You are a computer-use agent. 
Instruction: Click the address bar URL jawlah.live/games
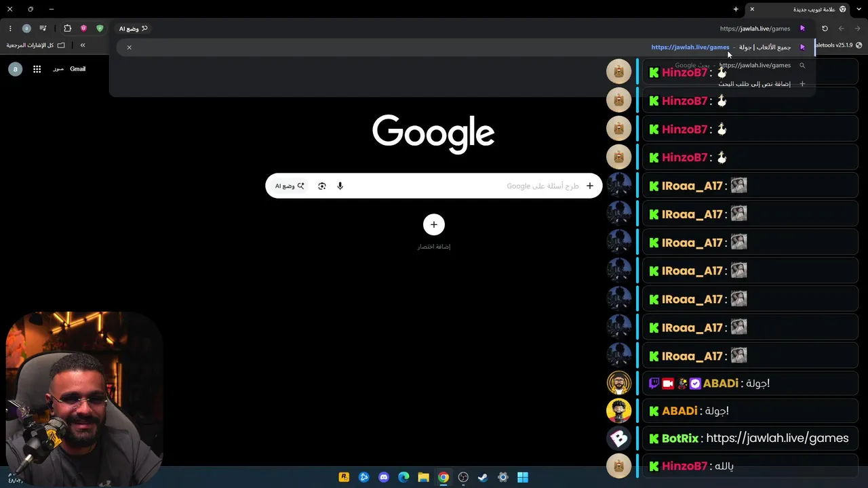pyautogui.click(x=755, y=28)
